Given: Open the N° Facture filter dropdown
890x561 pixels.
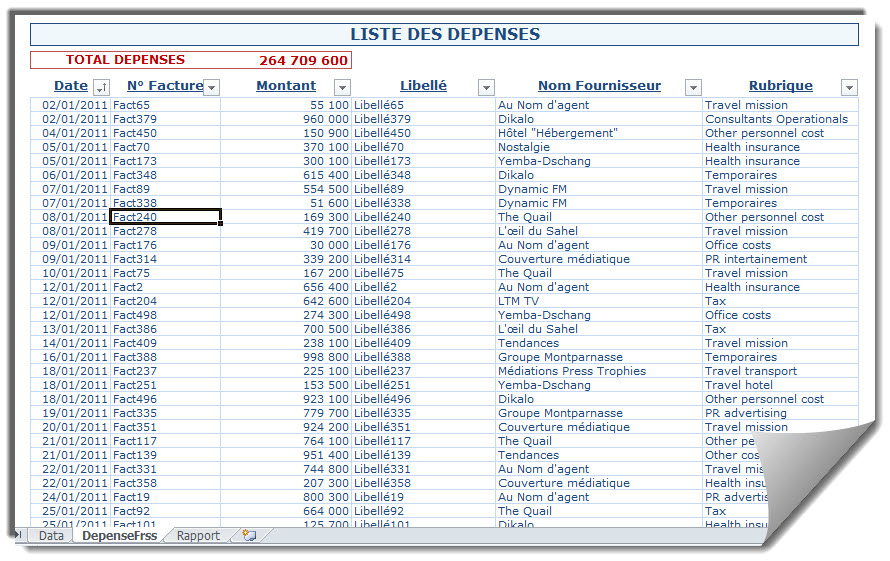Looking at the screenshot, I should coord(212,87).
